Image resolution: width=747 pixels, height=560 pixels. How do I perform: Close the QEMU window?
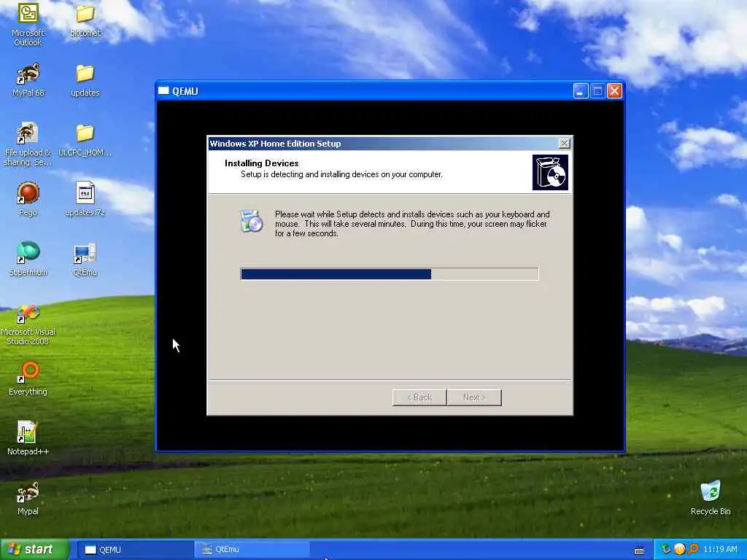pyautogui.click(x=614, y=91)
